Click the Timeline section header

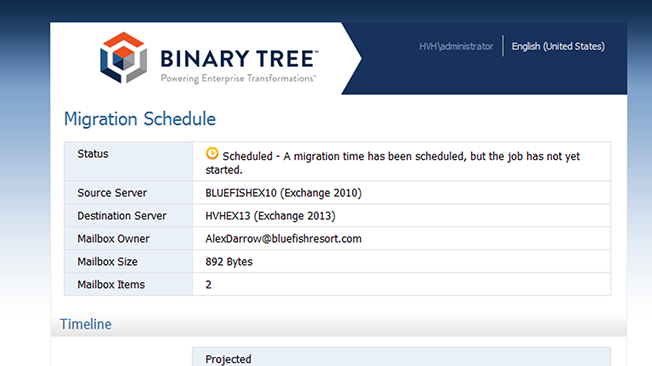(86, 324)
